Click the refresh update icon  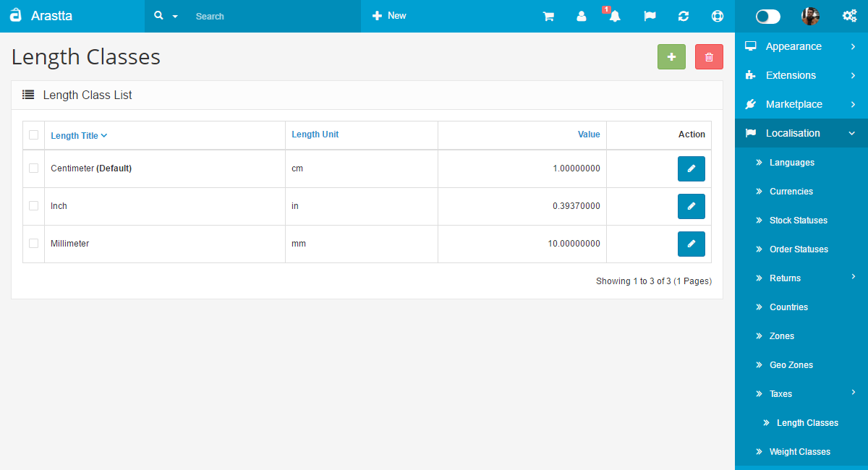click(x=684, y=16)
